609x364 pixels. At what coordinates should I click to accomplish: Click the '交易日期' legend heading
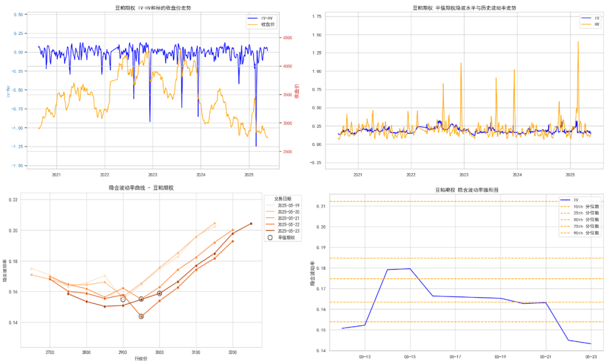tap(283, 199)
